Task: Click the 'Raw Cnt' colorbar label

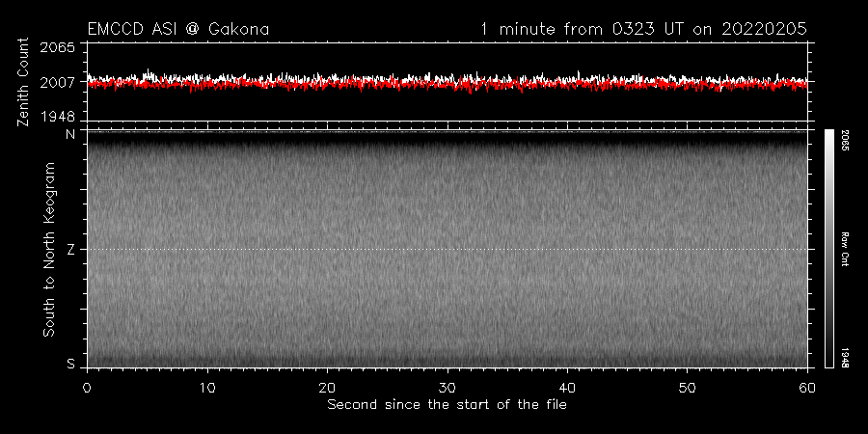Action: 845,249
